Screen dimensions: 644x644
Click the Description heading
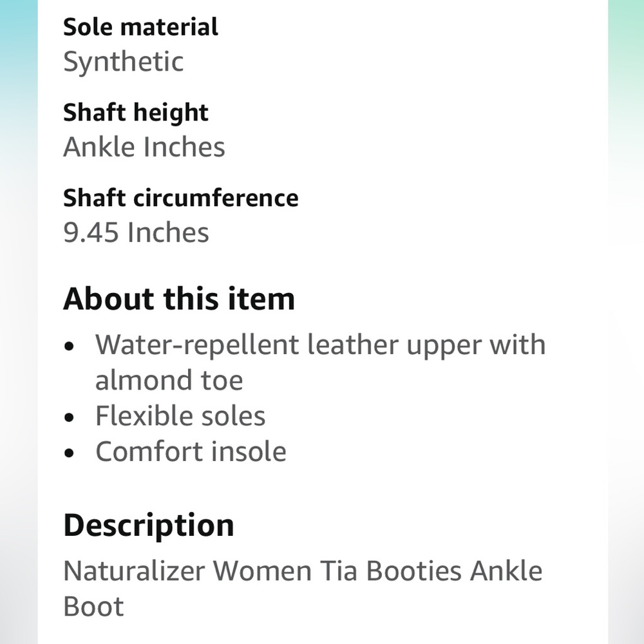coord(149,526)
